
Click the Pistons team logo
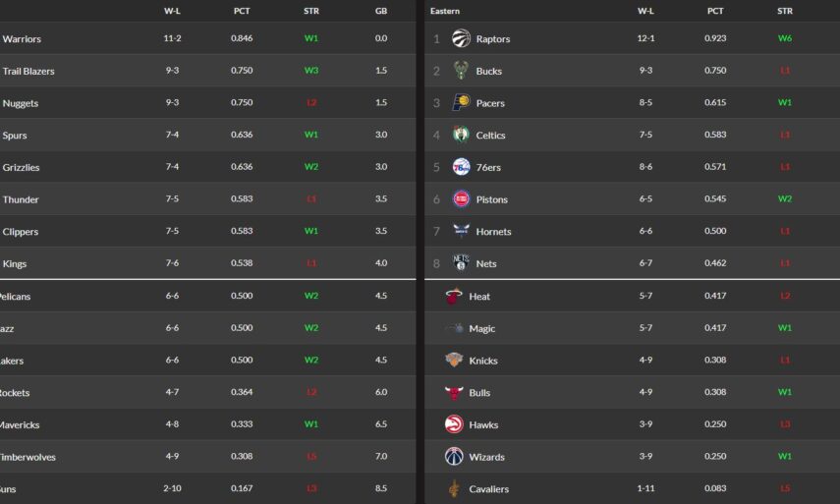pos(461,199)
